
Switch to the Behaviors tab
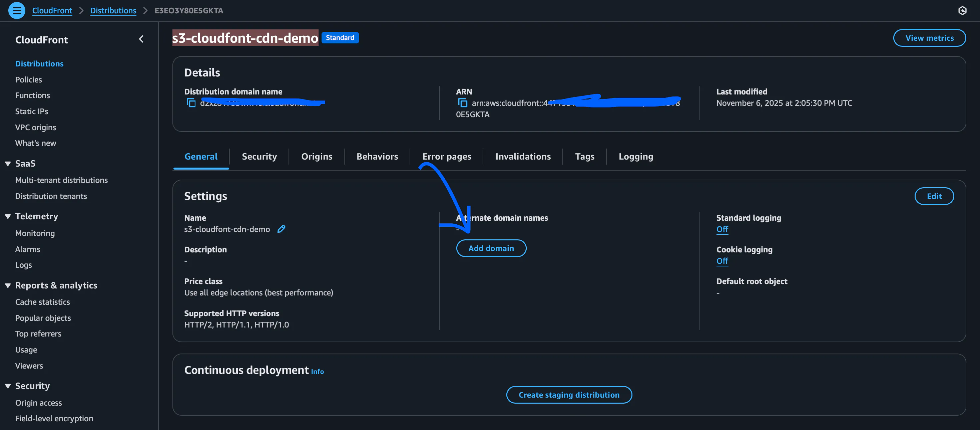pyautogui.click(x=377, y=156)
